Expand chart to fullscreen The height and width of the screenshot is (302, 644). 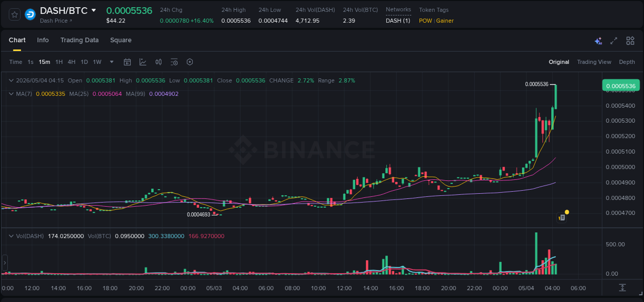pos(614,41)
